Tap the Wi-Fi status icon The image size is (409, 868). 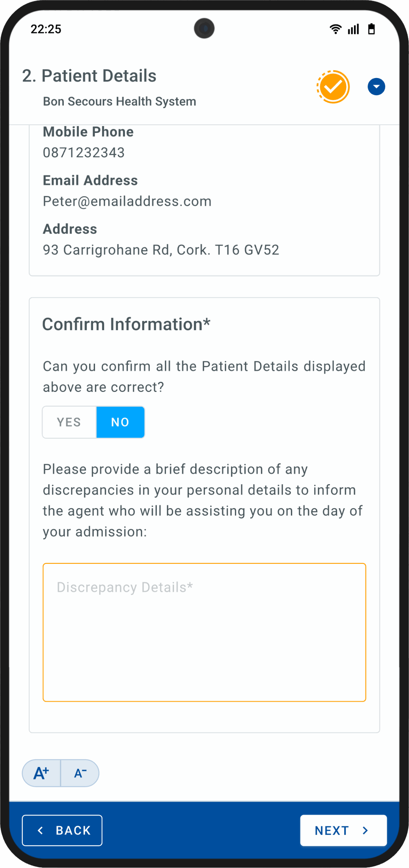pos(335,29)
